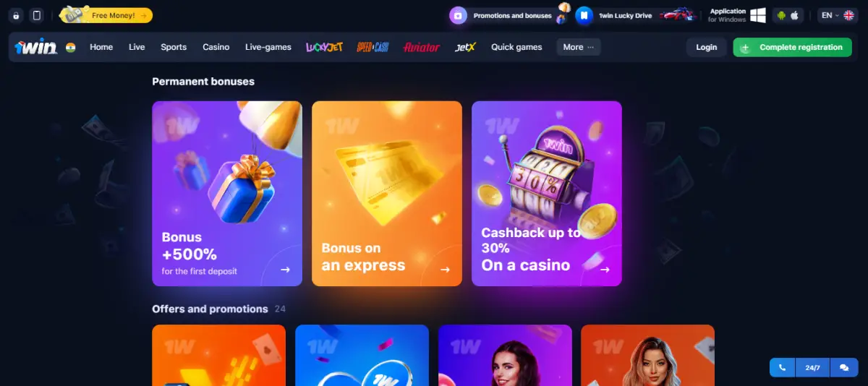Open the Bonus +500% first deposit card

(x=227, y=194)
